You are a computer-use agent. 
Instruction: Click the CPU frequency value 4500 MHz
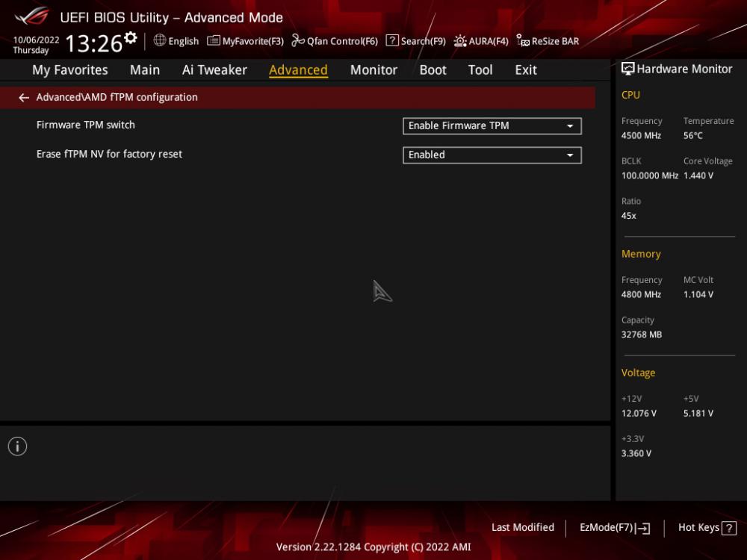click(641, 136)
